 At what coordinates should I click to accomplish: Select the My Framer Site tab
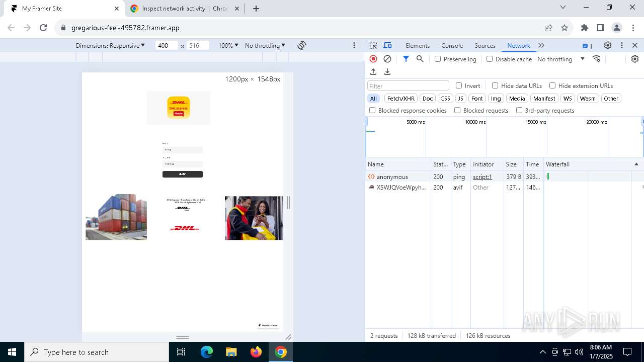pos(64,8)
